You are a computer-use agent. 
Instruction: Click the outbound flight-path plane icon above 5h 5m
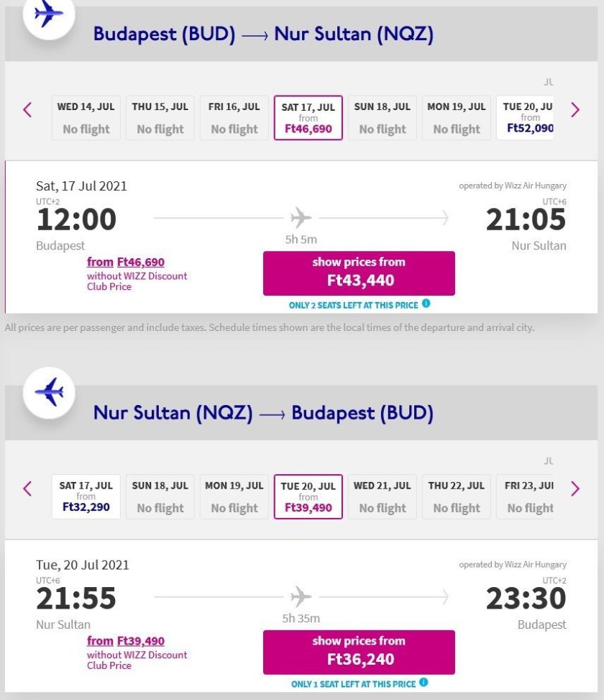pyautogui.click(x=301, y=217)
